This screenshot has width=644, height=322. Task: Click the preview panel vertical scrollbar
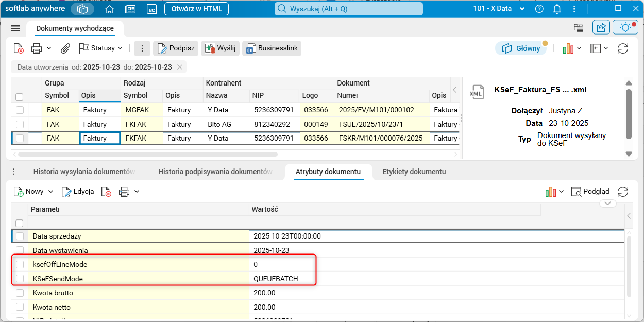click(x=629, y=113)
